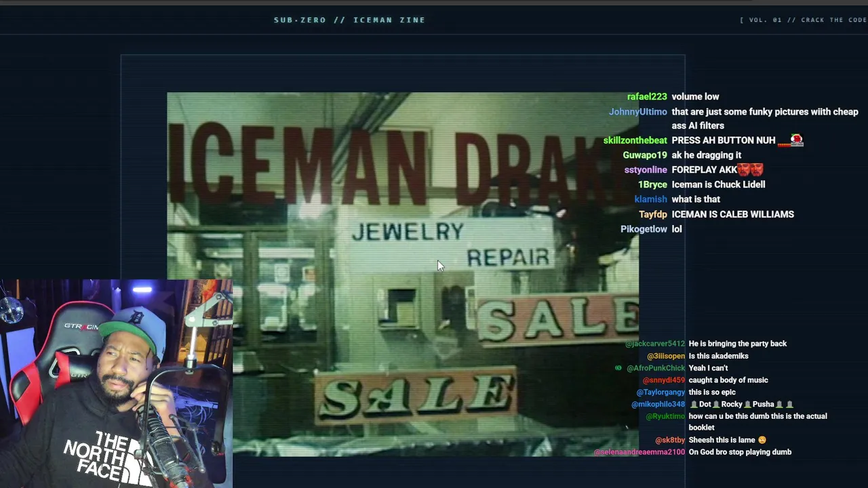Click the VOL. 01 // CRACK THE CODE header text
868x488 pixels.
pos(804,20)
